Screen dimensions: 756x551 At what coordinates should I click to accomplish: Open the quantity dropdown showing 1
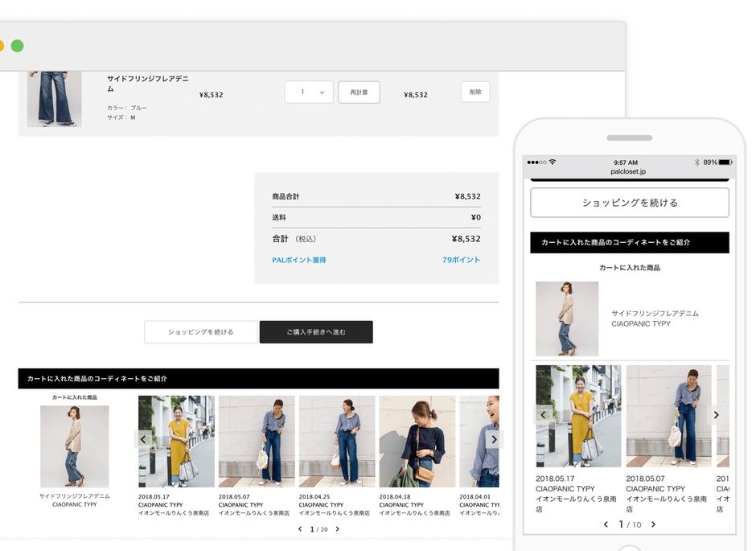[x=308, y=92]
